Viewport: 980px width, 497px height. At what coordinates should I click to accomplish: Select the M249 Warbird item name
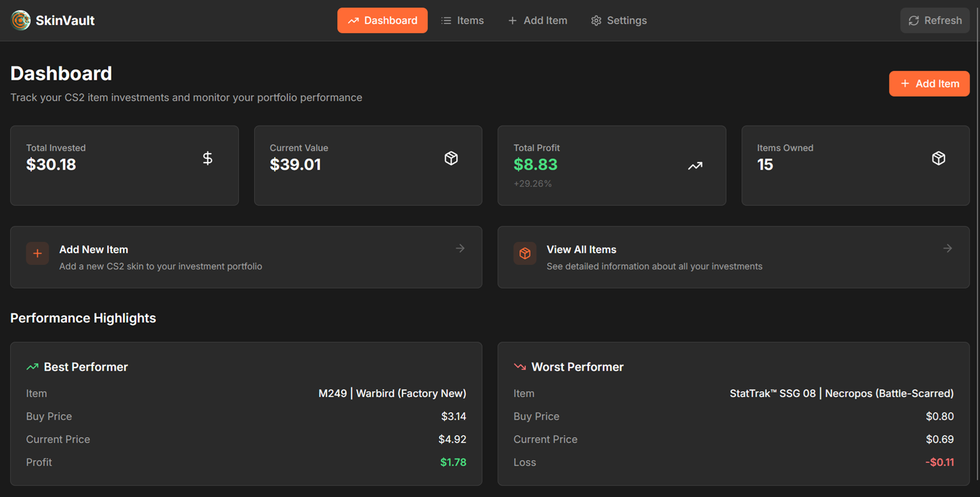[x=392, y=394]
